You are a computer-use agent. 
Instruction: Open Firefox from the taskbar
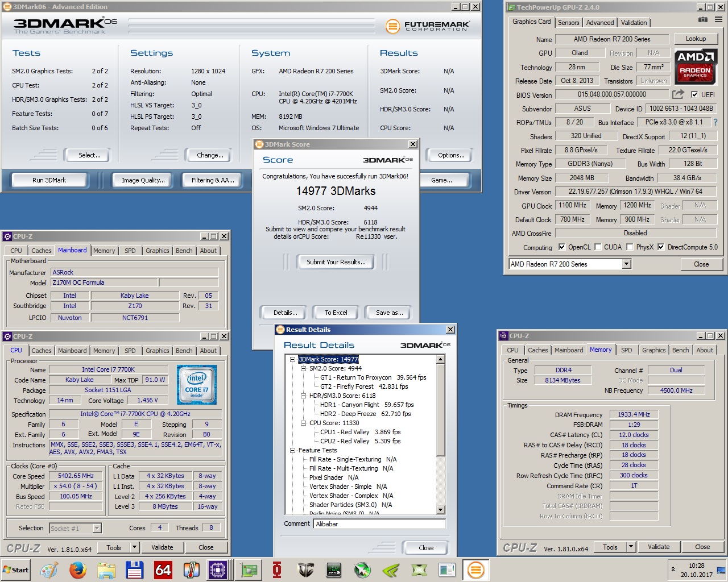click(78, 570)
